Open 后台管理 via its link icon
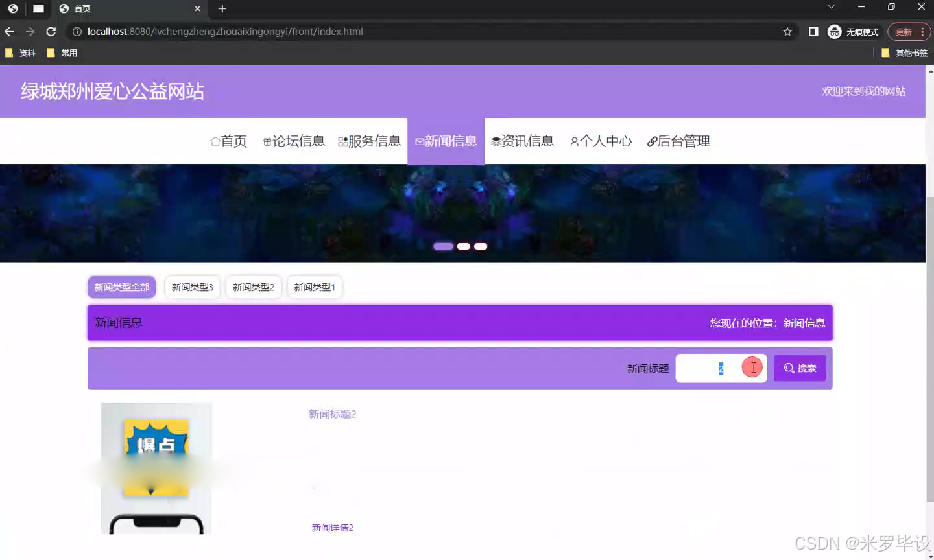The width and height of the screenshot is (934, 560). click(651, 141)
